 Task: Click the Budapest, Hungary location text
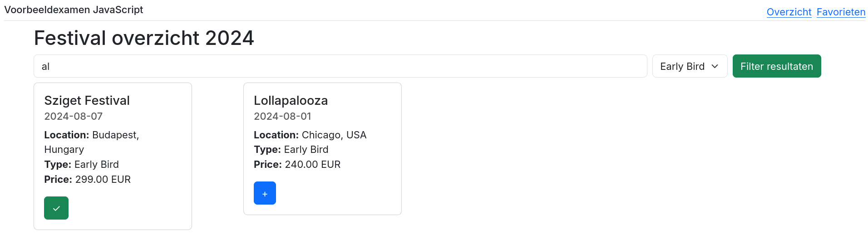point(115,135)
